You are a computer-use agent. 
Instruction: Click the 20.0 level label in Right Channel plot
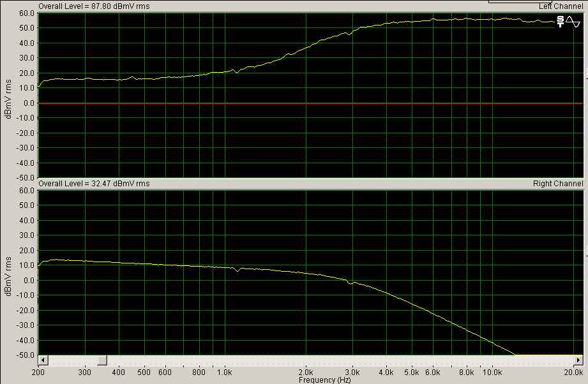point(28,250)
